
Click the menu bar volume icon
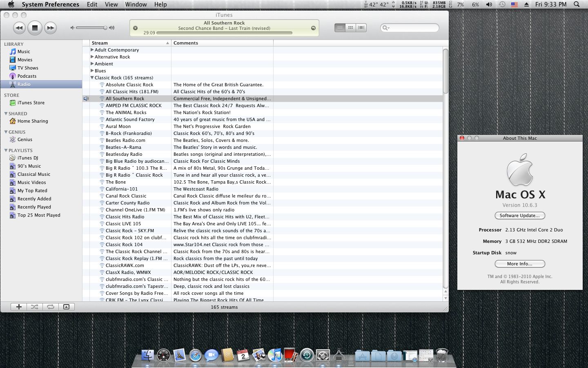489,4
